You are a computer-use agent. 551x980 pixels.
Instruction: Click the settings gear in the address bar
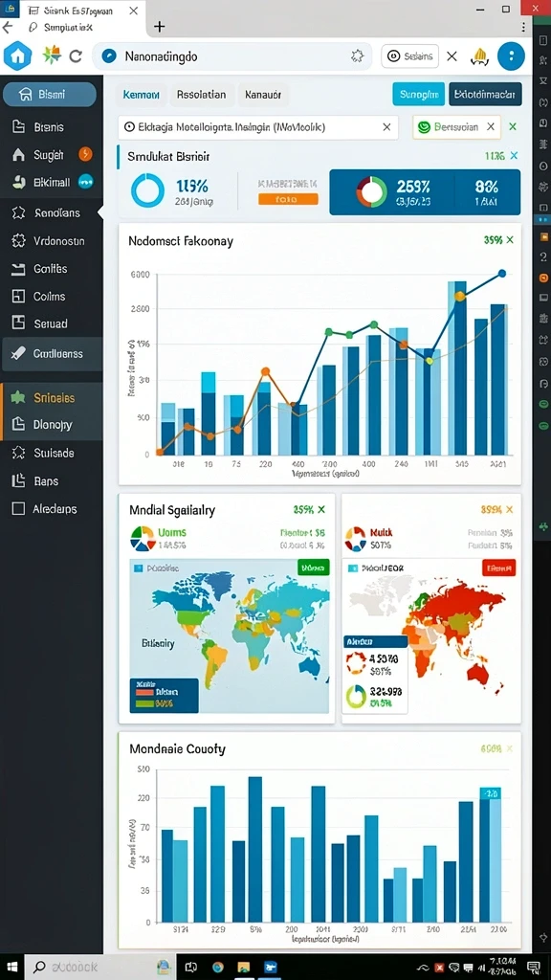click(x=358, y=56)
